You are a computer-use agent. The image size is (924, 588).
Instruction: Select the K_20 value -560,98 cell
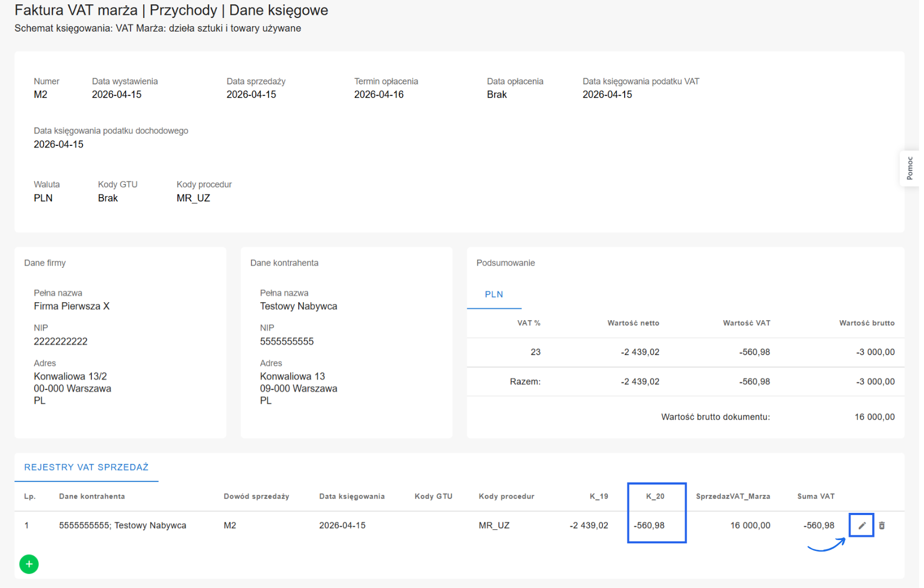[649, 525]
